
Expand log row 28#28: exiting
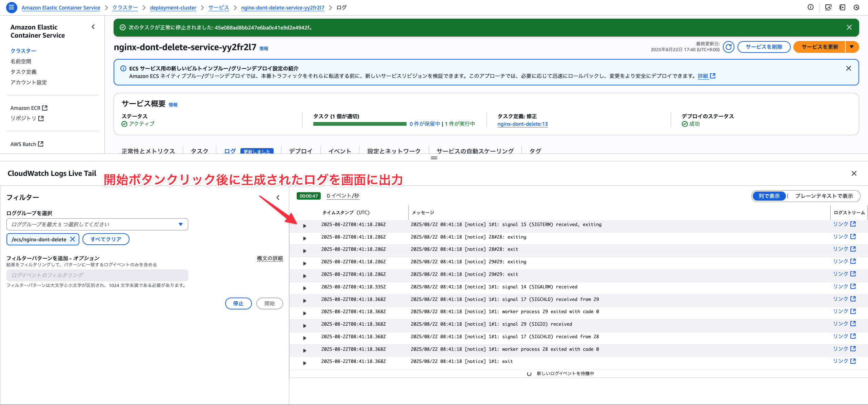(304, 239)
